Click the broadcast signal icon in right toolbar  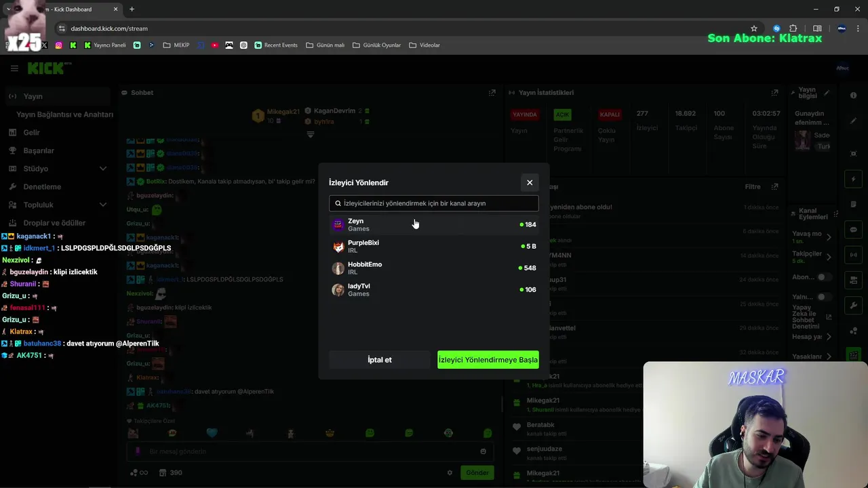click(853, 255)
